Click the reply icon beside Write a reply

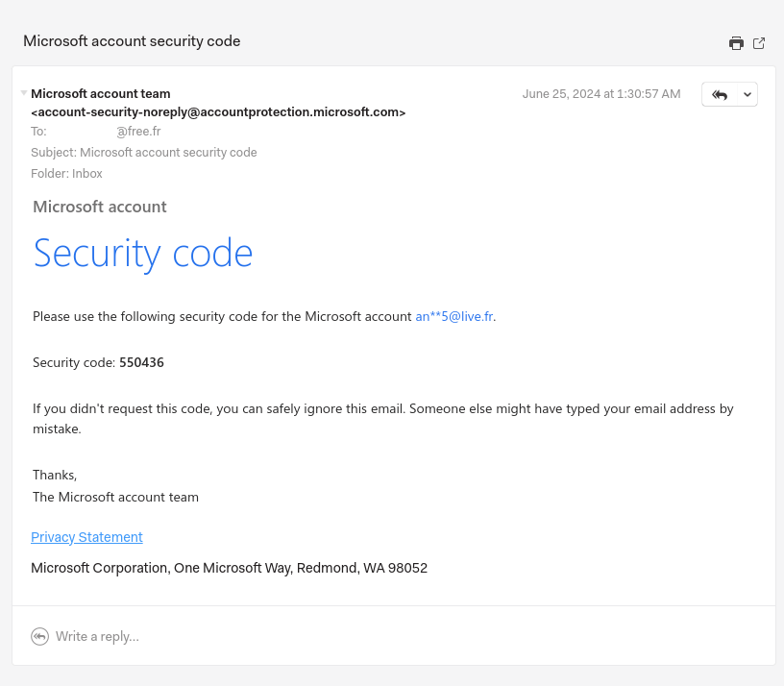[x=39, y=636]
